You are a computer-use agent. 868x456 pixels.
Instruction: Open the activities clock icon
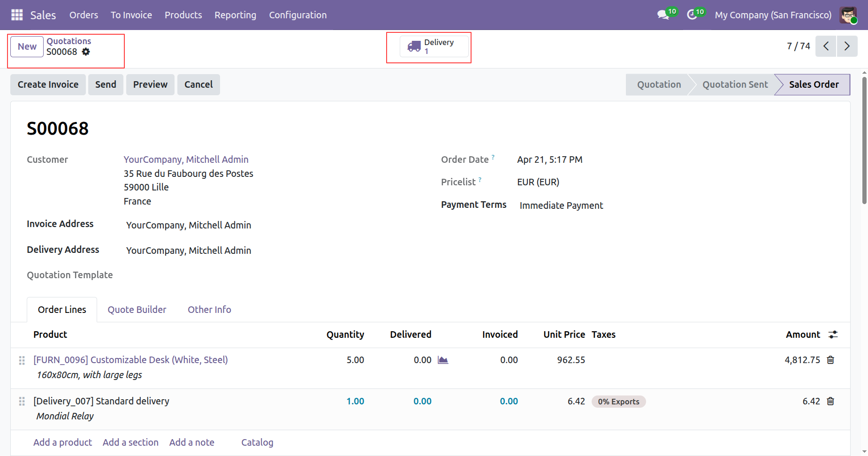tap(692, 15)
